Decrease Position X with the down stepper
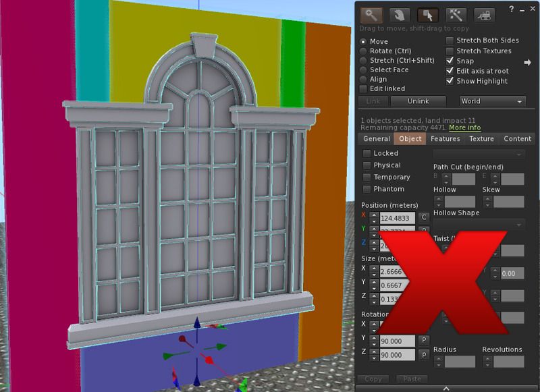This screenshot has height=392, width=540. pyautogui.click(x=374, y=221)
